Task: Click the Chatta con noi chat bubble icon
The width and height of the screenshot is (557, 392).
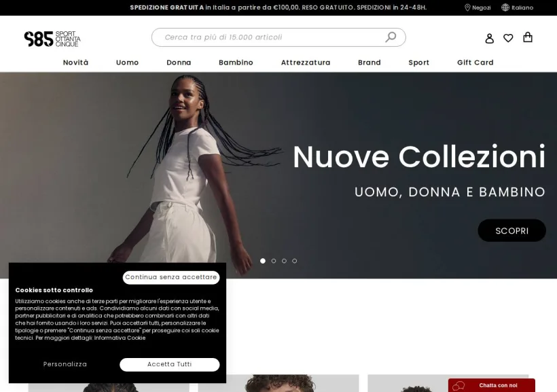Action: [459, 386]
